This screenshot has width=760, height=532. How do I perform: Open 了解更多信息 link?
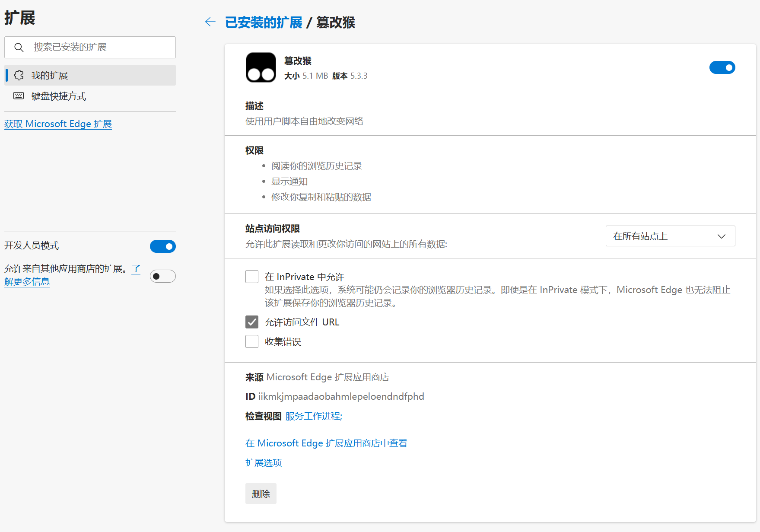point(27,281)
